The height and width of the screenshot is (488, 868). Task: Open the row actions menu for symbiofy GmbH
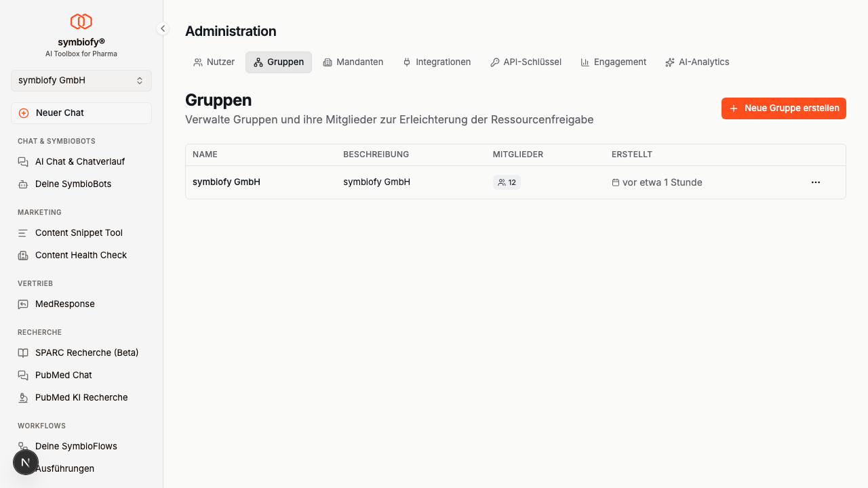pos(815,182)
